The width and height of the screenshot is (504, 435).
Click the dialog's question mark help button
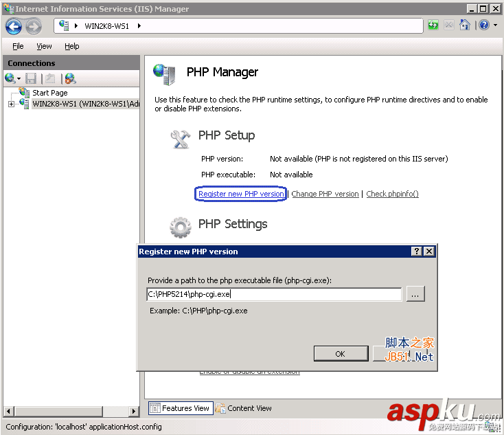tap(417, 252)
